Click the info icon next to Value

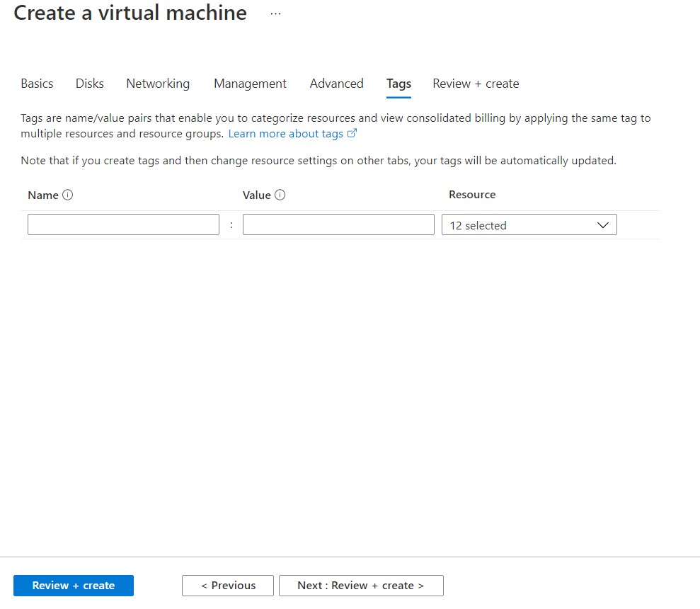coord(280,195)
